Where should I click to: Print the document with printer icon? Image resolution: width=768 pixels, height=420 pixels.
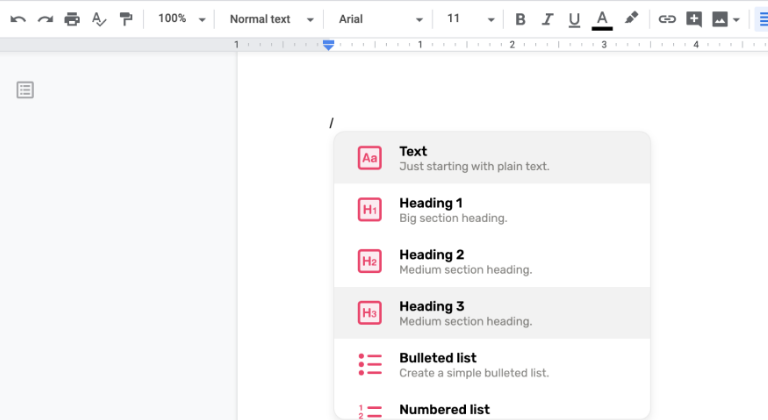(72, 19)
